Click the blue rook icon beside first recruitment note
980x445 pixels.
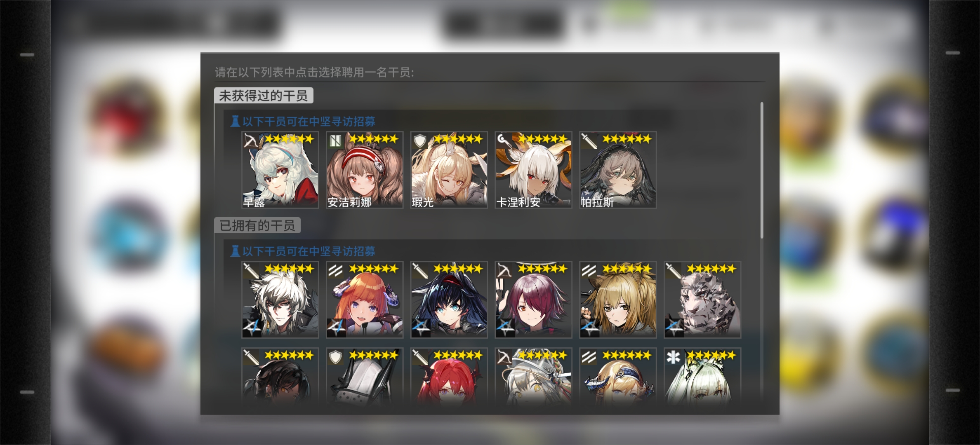(235, 122)
